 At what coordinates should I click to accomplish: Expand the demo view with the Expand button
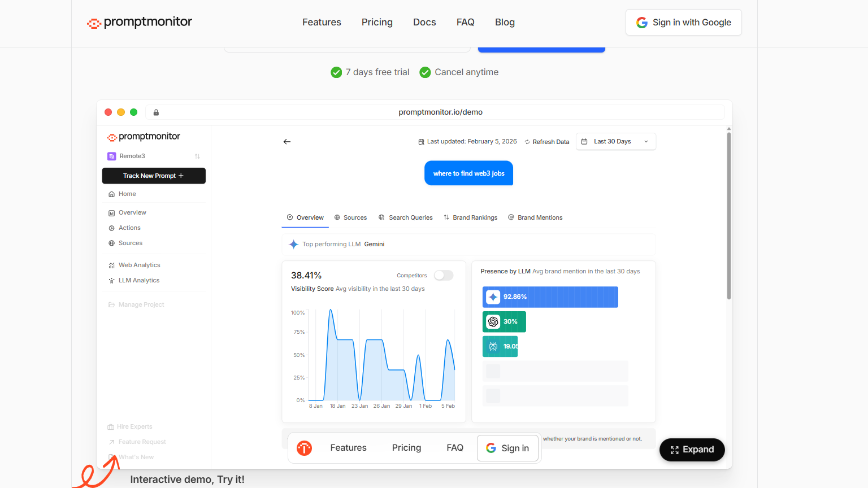tap(692, 450)
